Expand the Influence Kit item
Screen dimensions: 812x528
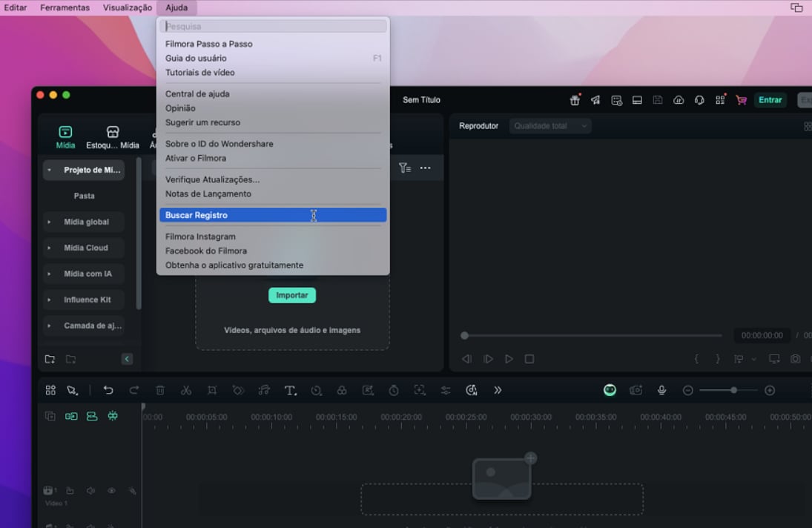(x=49, y=300)
